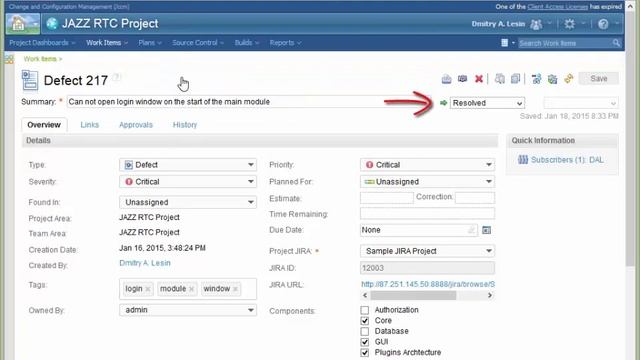Switch to the Overview tab
The width and height of the screenshot is (640, 360).
(x=44, y=125)
